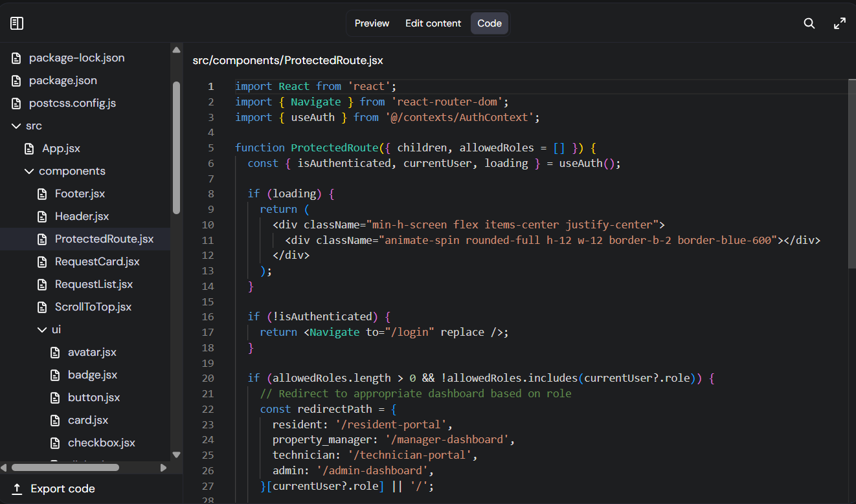The height and width of the screenshot is (504, 856).
Task: Switch to the Edit content tab
Action: (x=433, y=23)
